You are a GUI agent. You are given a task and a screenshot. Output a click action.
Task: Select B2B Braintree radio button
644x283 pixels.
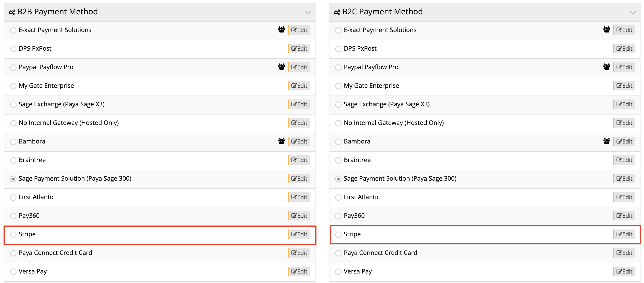pos(13,160)
